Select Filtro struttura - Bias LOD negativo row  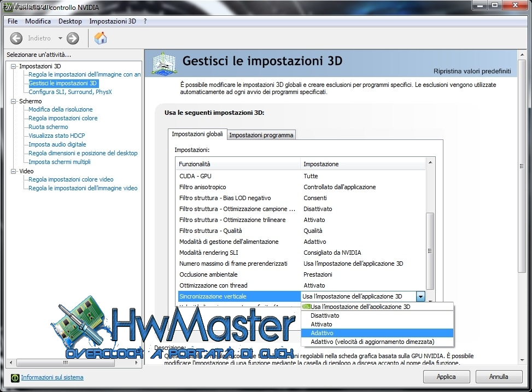click(301, 198)
